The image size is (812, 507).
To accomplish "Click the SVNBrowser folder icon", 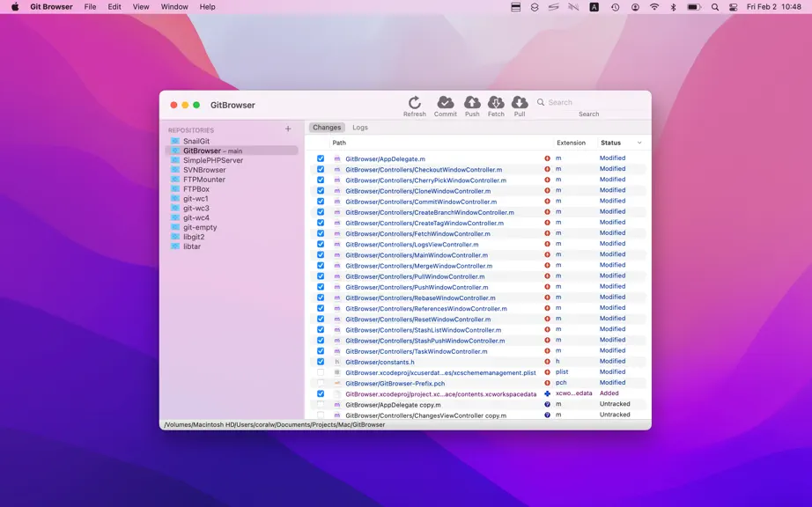I will (175, 170).
